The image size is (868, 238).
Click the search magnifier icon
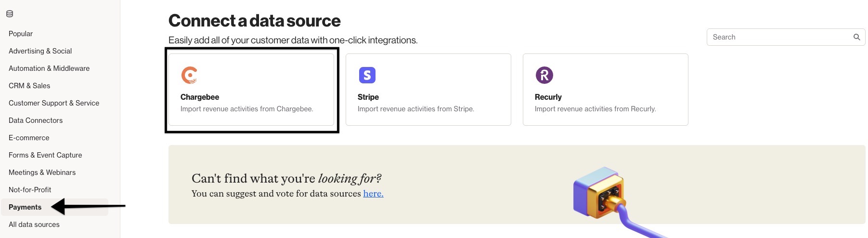tap(857, 37)
